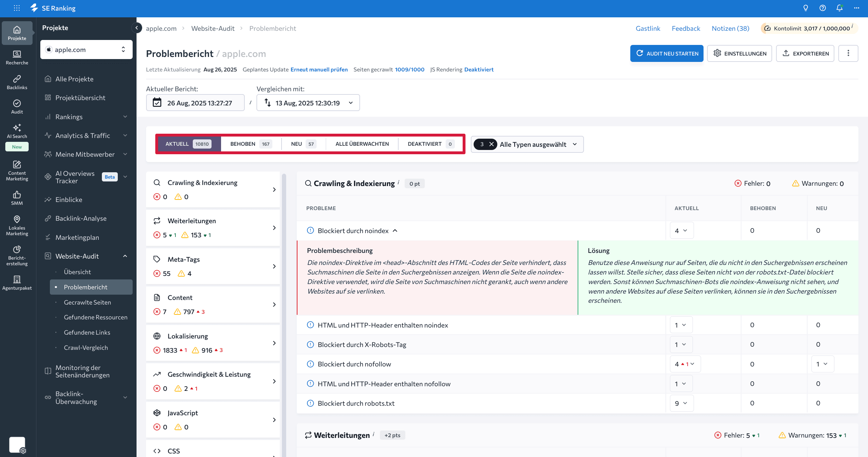Open Crawl-Vergleich in the sidebar
Screen dimensions: 868x457
click(x=86, y=347)
